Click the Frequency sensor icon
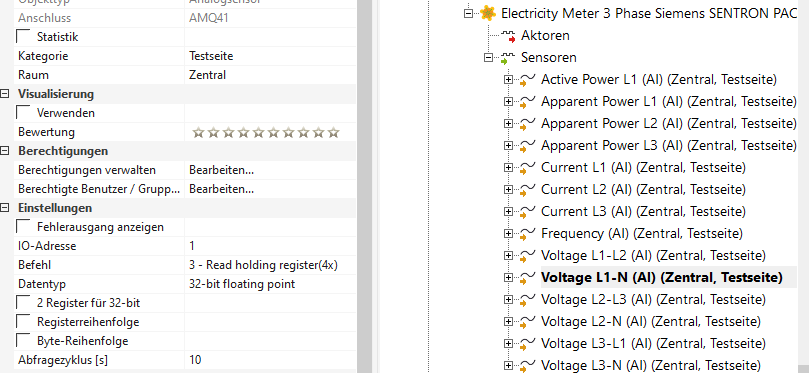 pyautogui.click(x=527, y=234)
